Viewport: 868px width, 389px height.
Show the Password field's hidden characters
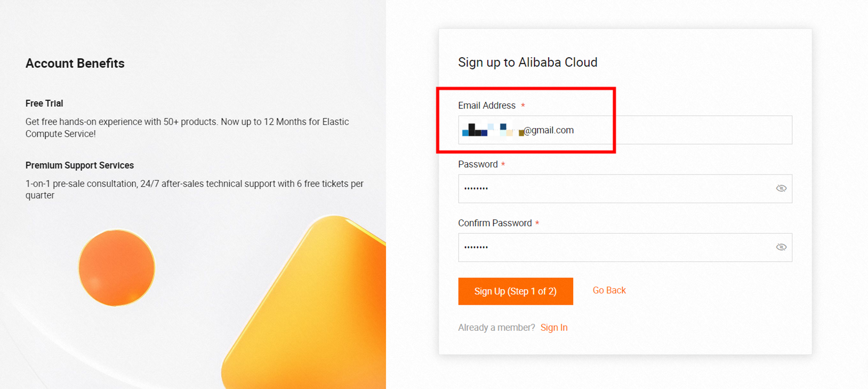point(781,188)
